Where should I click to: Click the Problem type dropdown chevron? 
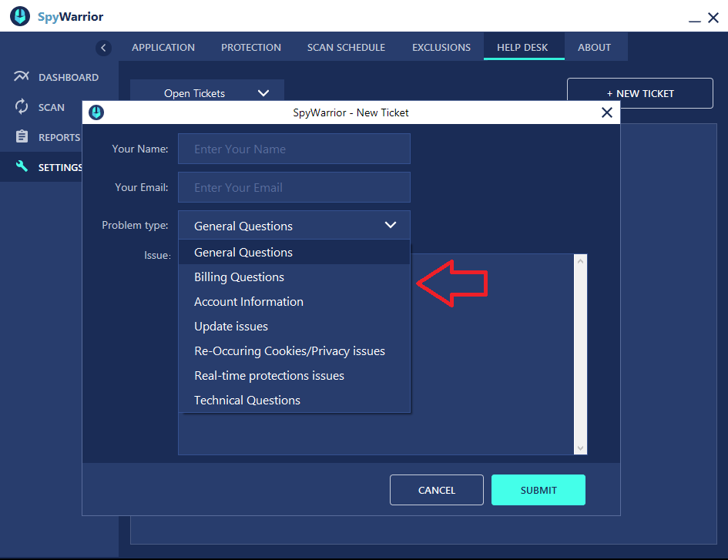coord(391,225)
